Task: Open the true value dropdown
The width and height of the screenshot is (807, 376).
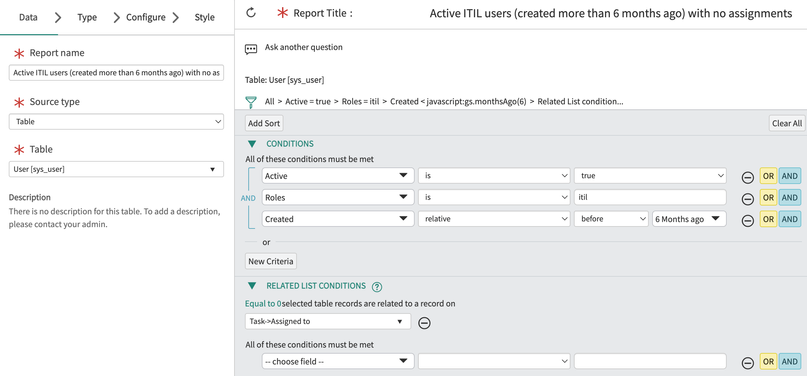Action: pos(651,176)
